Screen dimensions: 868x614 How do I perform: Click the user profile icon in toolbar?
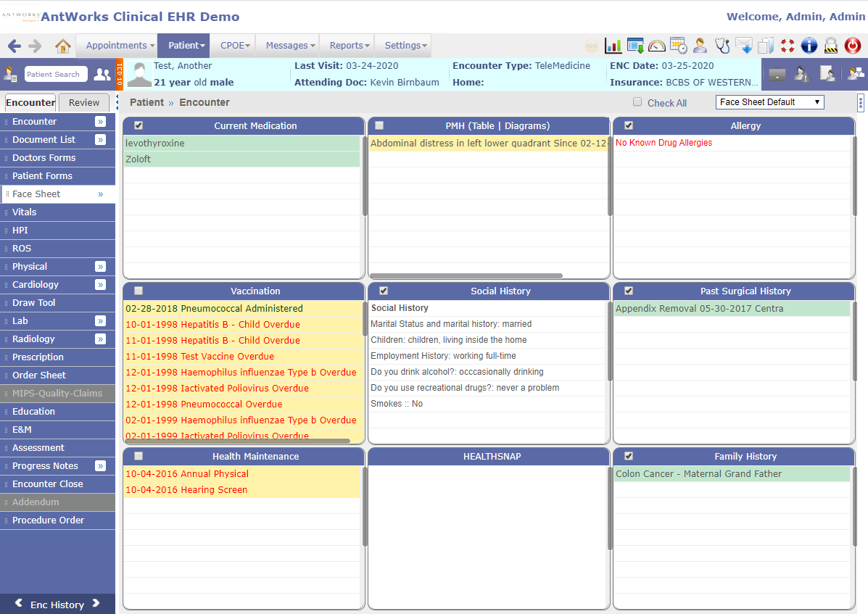[x=700, y=46]
